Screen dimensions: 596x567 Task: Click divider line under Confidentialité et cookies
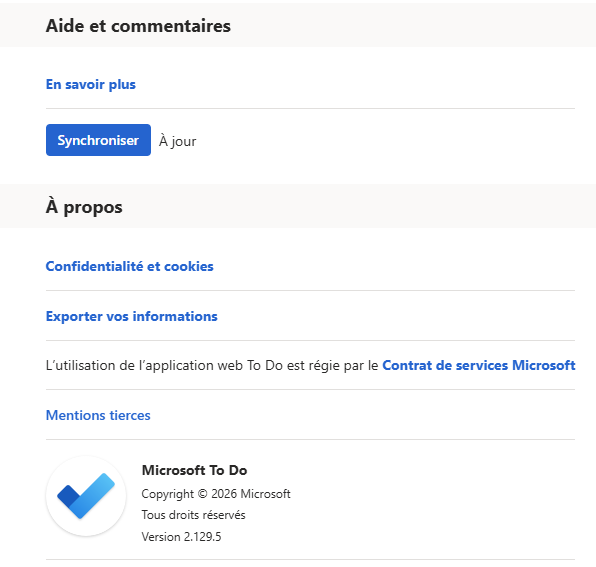pos(311,290)
